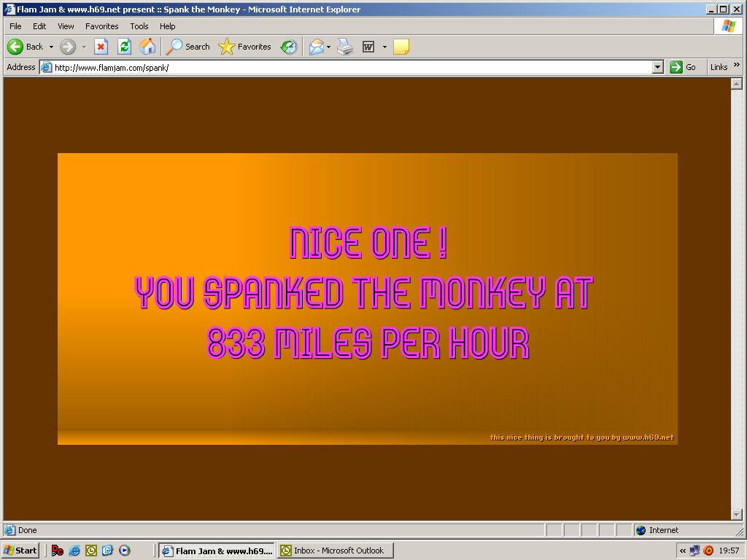Image resolution: width=747 pixels, height=560 pixels.
Task: Click the page icon in the address bar
Action: [x=46, y=67]
